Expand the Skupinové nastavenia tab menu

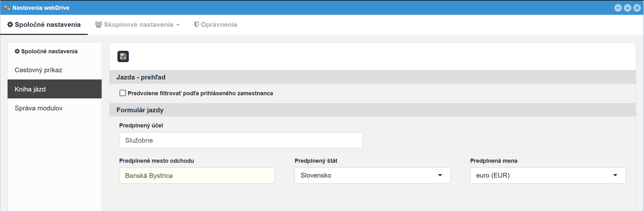[138, 25]
